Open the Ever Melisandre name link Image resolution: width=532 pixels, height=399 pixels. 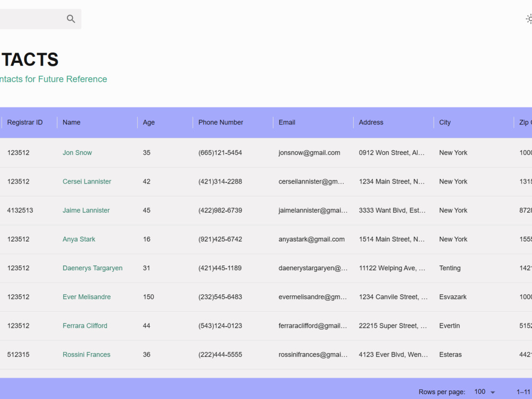(x=87, y=297)
